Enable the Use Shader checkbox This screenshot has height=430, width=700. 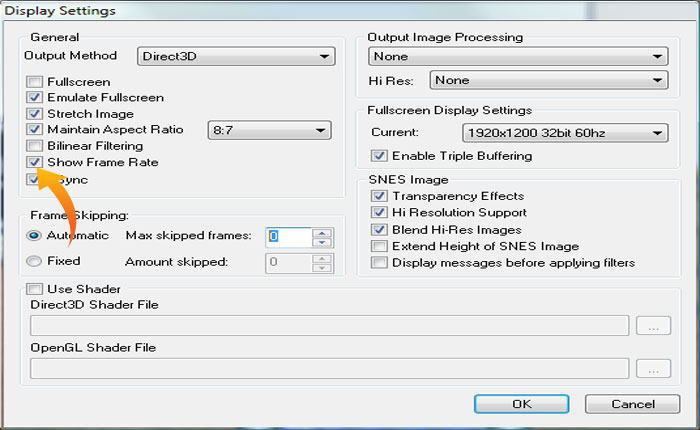tap(35, 289)
